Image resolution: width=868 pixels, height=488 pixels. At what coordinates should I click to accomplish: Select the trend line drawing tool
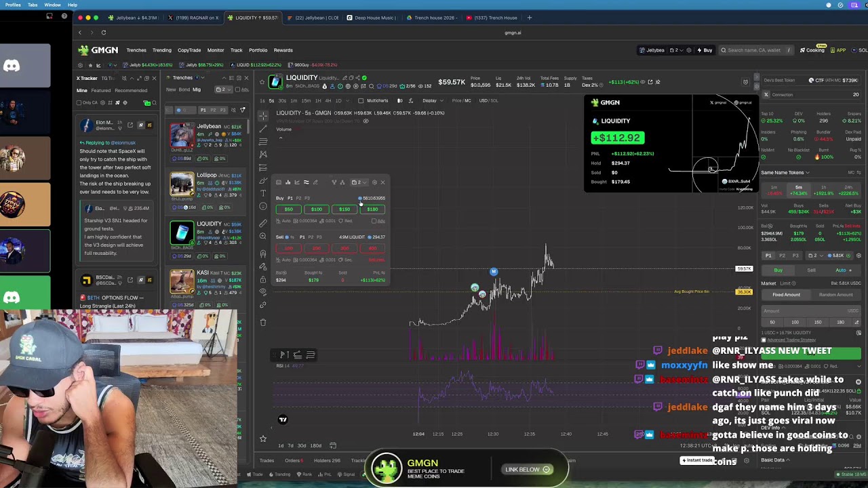263,128
